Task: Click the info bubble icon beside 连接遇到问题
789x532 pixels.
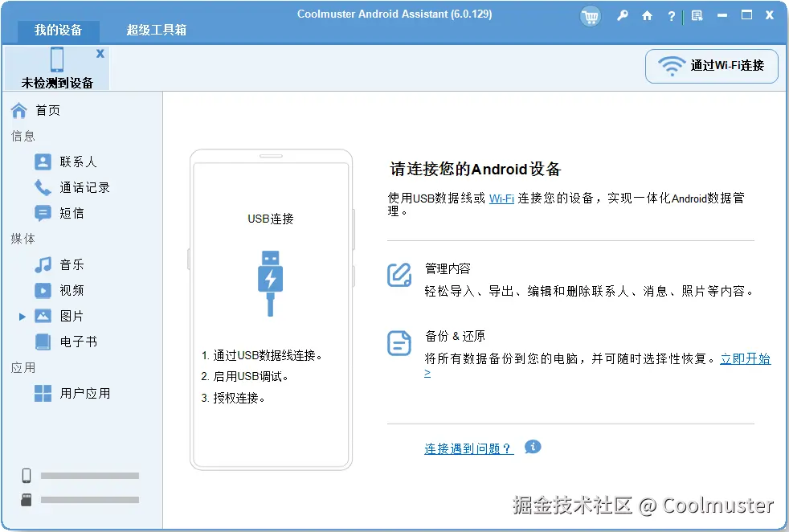Action: click(x=533, y=447)
